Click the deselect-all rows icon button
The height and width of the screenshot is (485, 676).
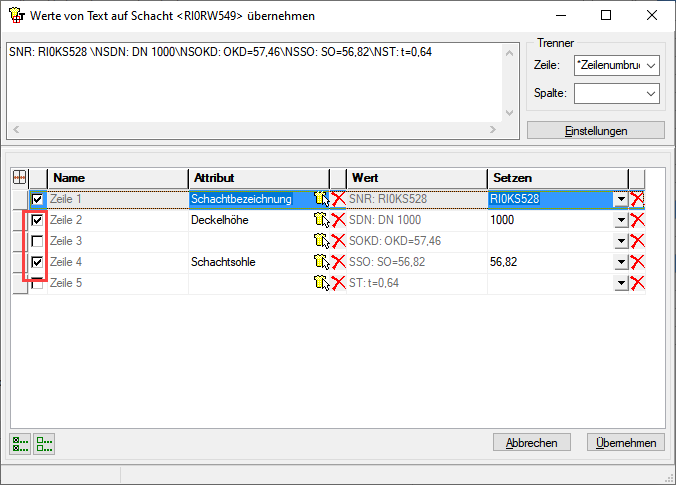pos(44,443)
